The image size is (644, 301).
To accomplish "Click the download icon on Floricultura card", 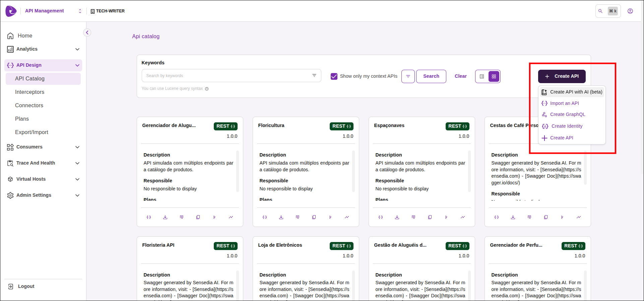I will coord(281,217).
